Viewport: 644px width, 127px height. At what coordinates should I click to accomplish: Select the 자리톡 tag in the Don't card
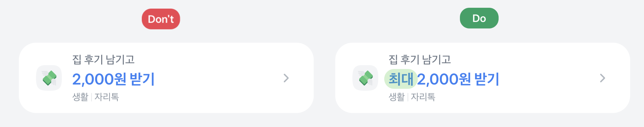point(107,97)
